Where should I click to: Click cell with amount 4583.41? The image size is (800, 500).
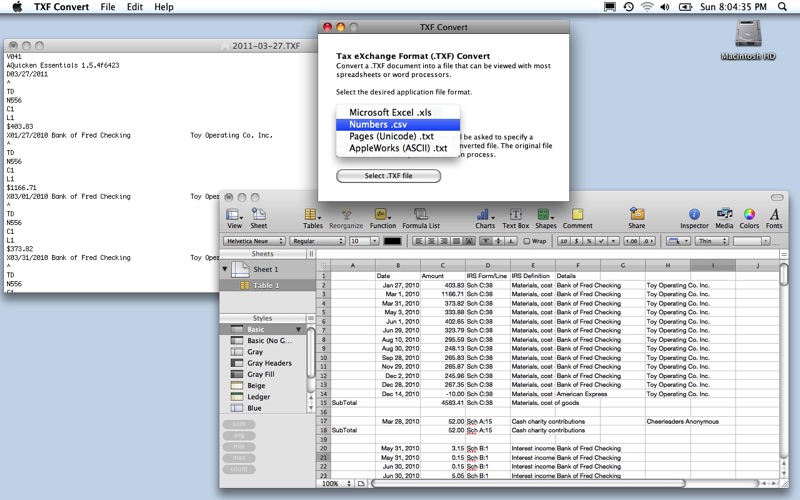(x=443, y=403)
